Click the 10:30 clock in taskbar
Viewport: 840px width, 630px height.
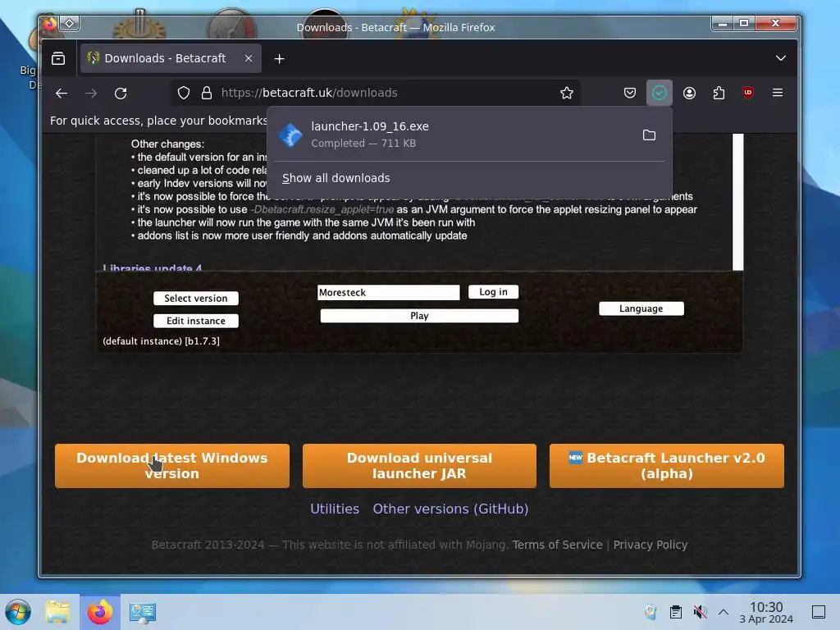click(766, 612)
